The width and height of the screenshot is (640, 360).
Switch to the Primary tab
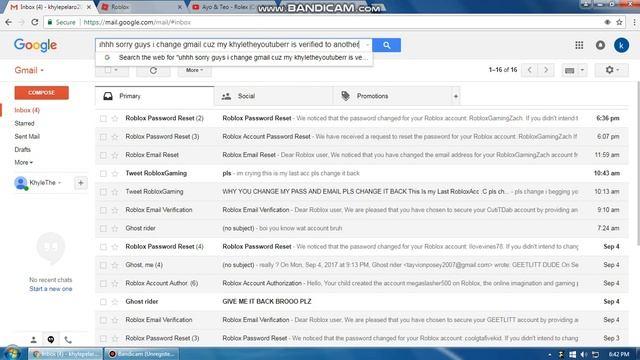[x=154, y=96]
